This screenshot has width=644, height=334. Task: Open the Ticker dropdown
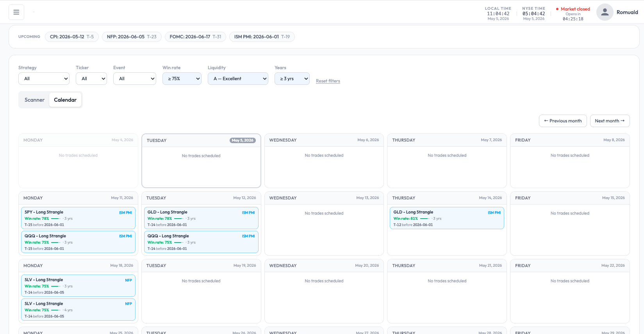[91, 79]
